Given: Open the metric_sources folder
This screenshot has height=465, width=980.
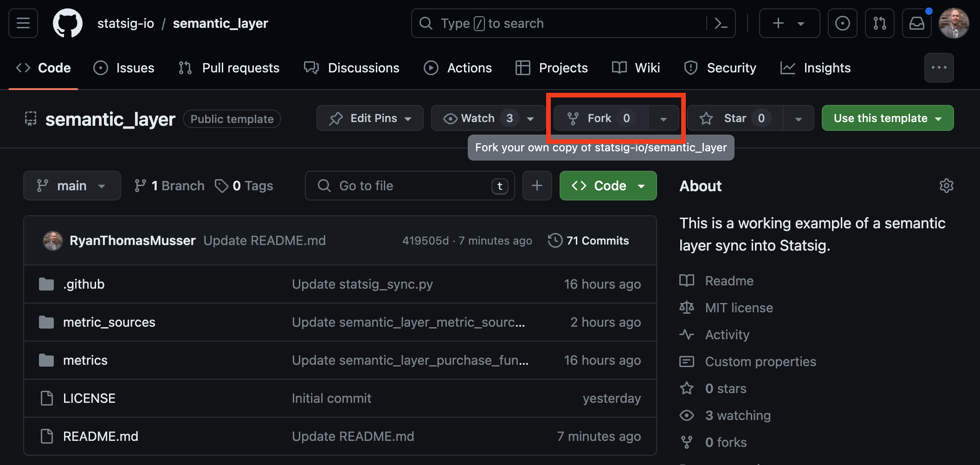Looking at the screenshot, I should 109,322.
